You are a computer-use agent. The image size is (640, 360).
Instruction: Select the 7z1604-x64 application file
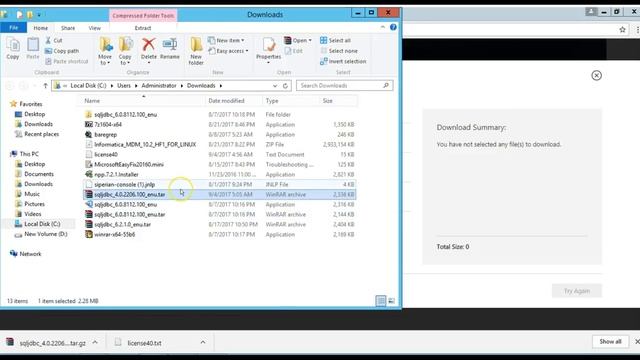[x=220, y=124]
